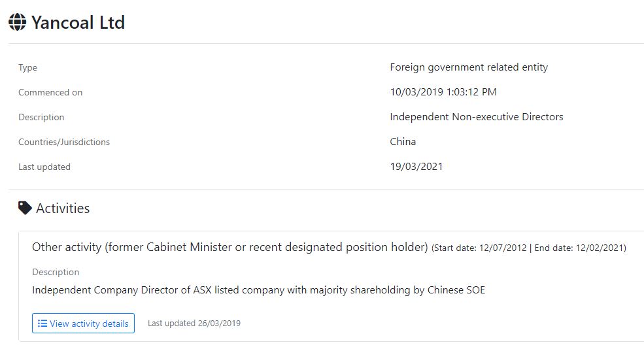Select the Activities section heading
Screen dimensions: 644x349
(x=63, y=208)
